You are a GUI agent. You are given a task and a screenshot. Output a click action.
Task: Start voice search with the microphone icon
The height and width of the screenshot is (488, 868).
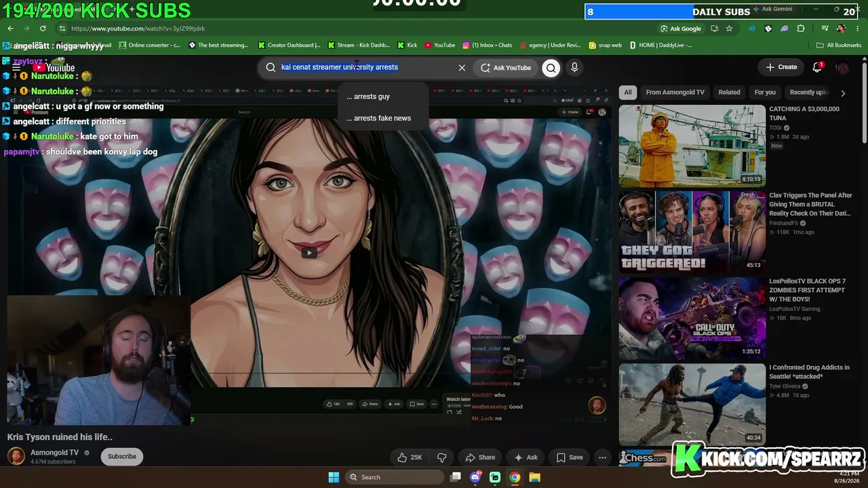click(574, 68)
